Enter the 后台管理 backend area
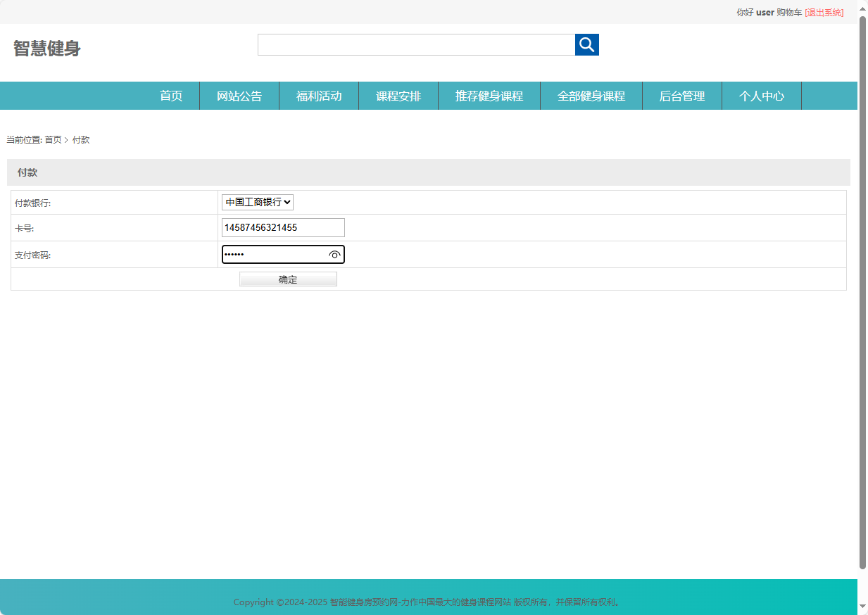This screenshot has width=868, height=615. tap(681, 96)
